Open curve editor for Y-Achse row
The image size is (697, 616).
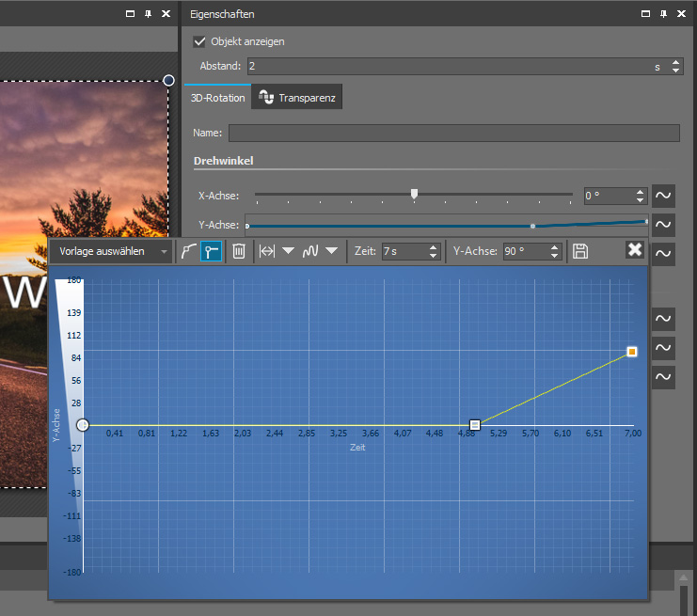click(663, 225)
